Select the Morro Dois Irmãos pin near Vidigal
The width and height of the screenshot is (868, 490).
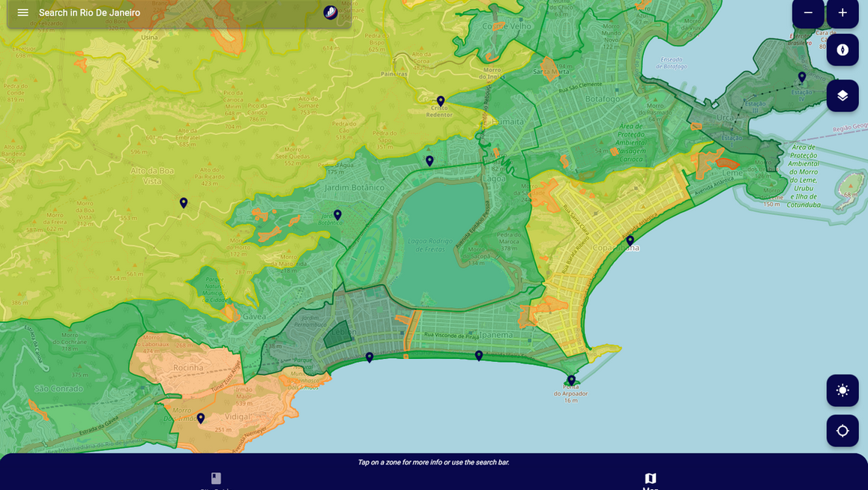[201, 419]
